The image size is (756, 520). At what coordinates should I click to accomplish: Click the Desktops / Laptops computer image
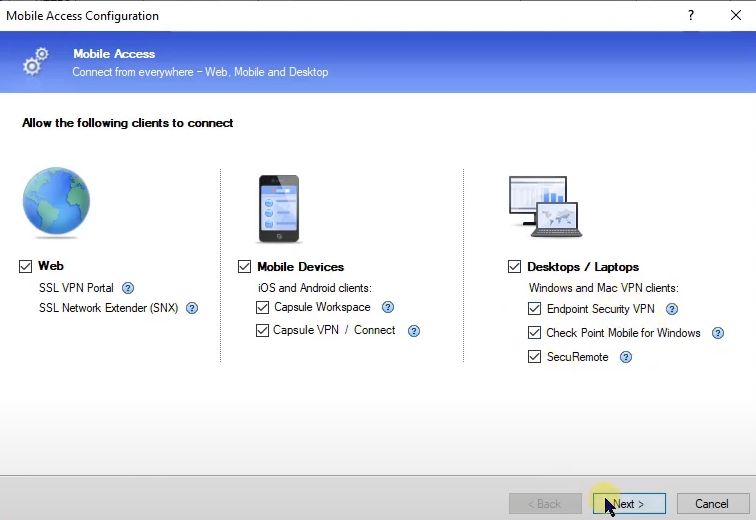click(x=545, y=207)
